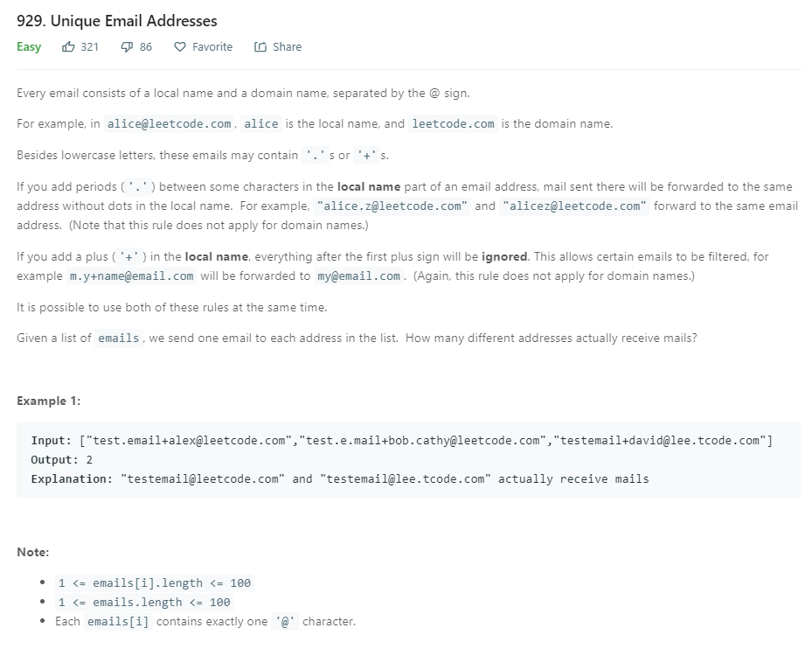The width and height of the screenshot is (812, 649).
Task: Click the Share text label
Action: 287,47
